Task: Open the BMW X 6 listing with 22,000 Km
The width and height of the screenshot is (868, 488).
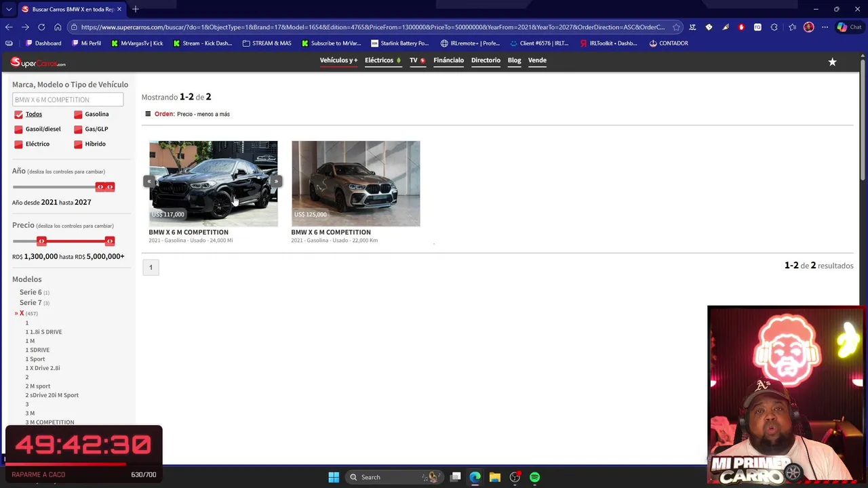Action: (331, 232)
